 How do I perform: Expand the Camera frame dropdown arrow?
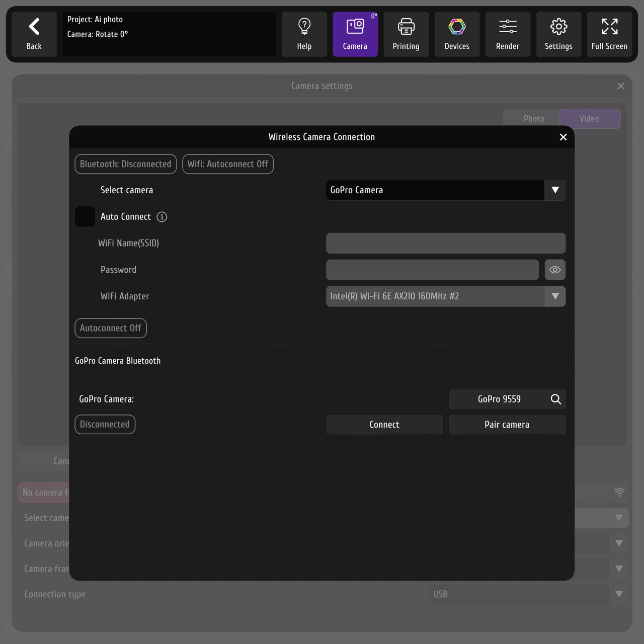point(619,569)
